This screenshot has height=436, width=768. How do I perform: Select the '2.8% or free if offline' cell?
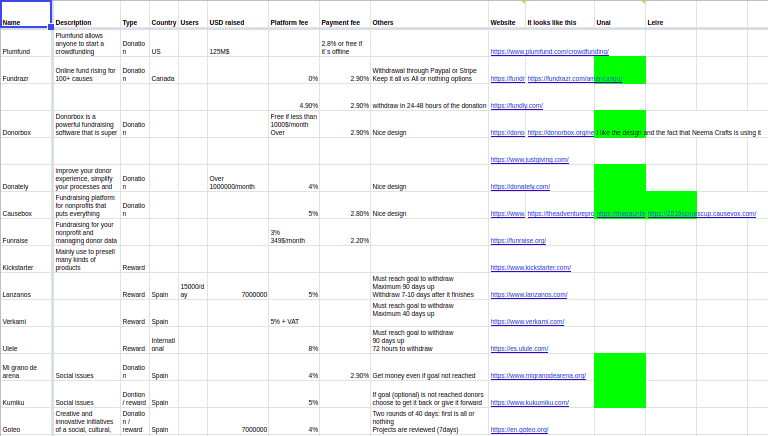coord(345,43)
